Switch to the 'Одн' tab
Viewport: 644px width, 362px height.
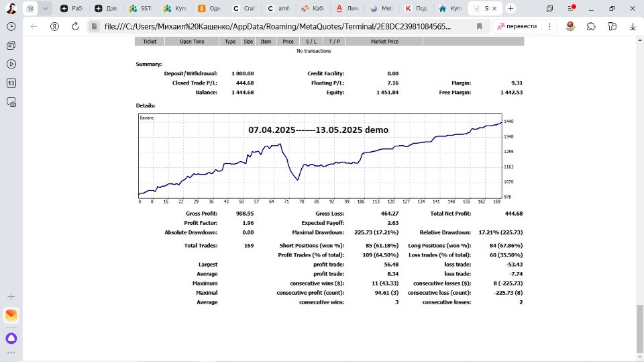(x=209, y=8)
